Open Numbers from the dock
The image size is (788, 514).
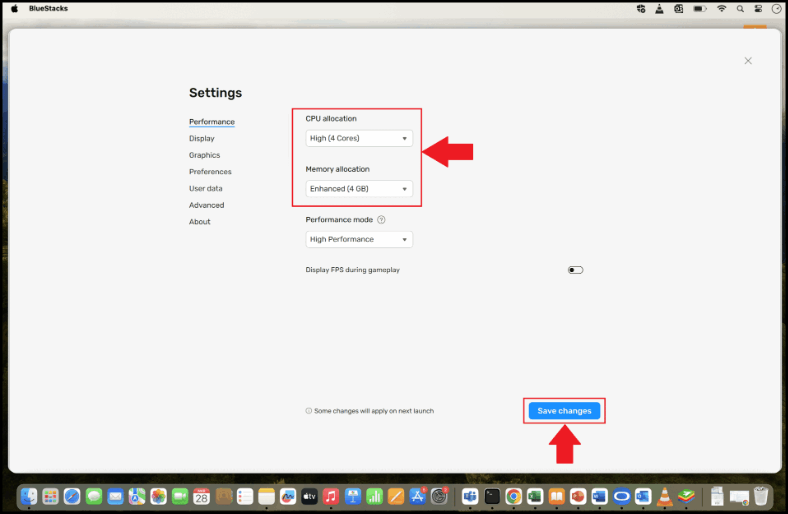(374, 497)
